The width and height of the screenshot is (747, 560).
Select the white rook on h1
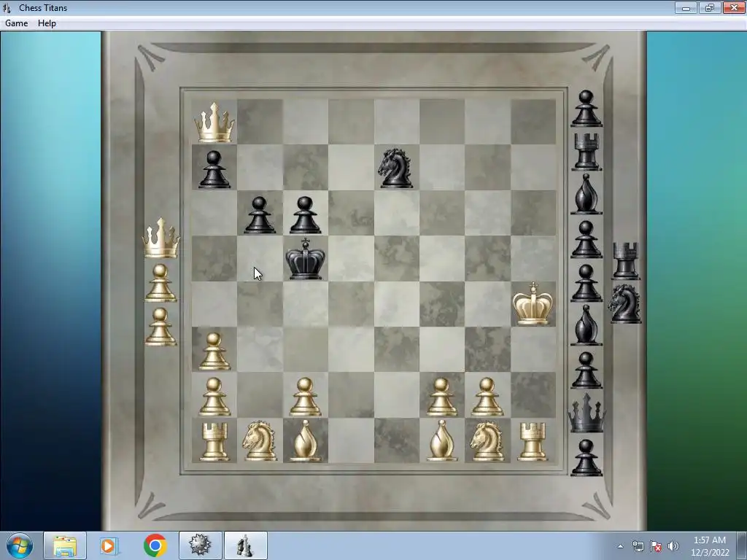pos(533,442)
